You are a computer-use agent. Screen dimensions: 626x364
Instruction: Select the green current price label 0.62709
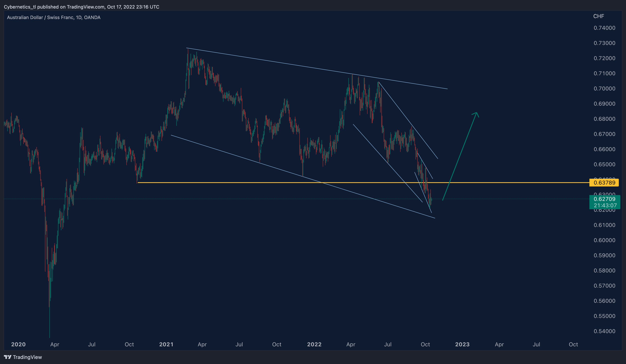tap(604, 199)
